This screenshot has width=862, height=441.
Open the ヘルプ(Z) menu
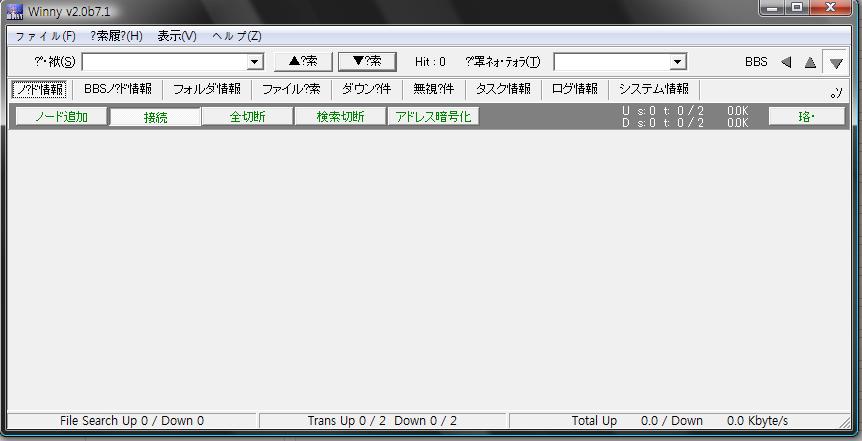[237, 36]
